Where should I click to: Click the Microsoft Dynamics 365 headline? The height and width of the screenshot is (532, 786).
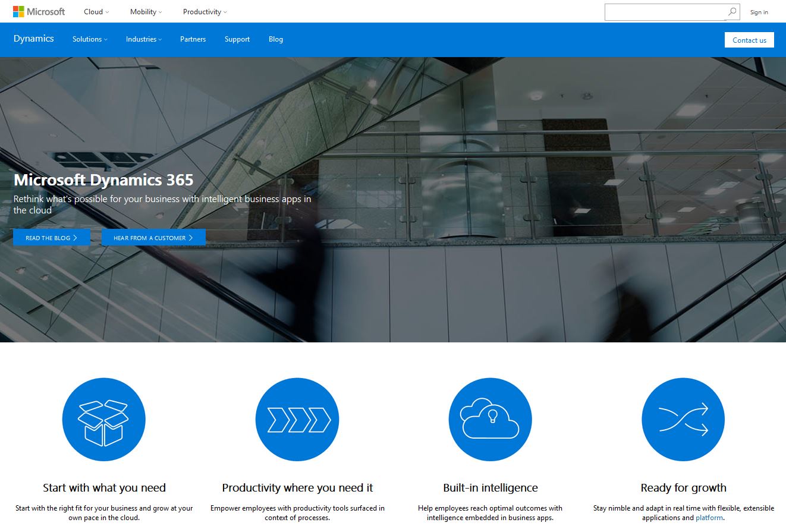pyautogui.click(x=103, y=180)
